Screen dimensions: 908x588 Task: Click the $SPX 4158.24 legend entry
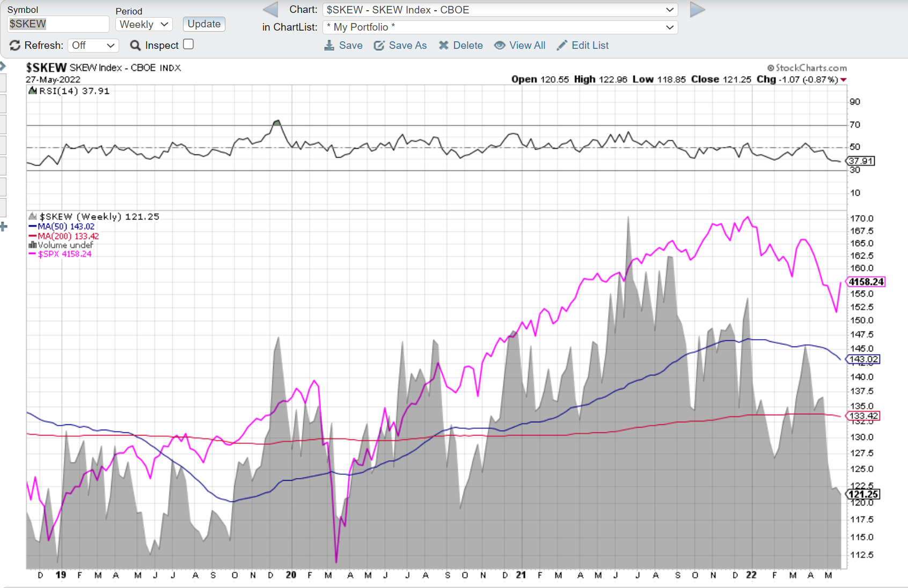tap(60, 254)
